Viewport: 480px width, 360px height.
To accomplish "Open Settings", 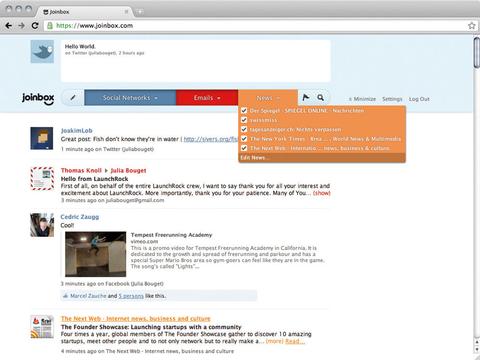I will (x=392, y=99).
